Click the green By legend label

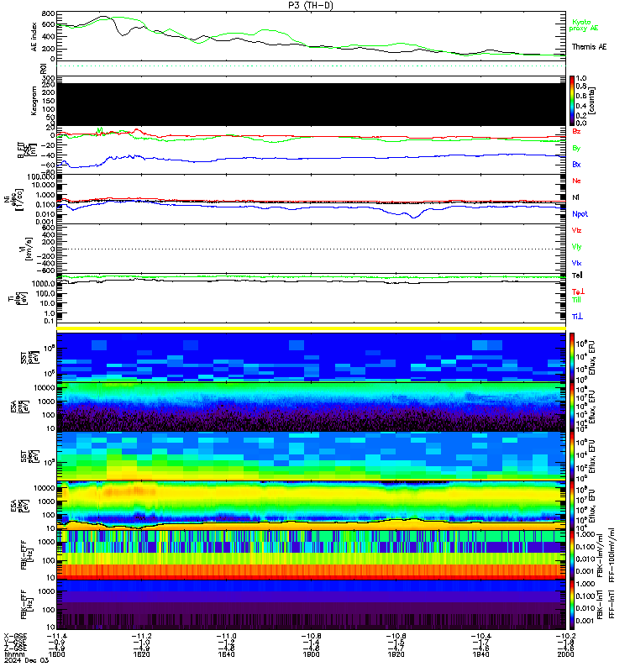[576, 148]
